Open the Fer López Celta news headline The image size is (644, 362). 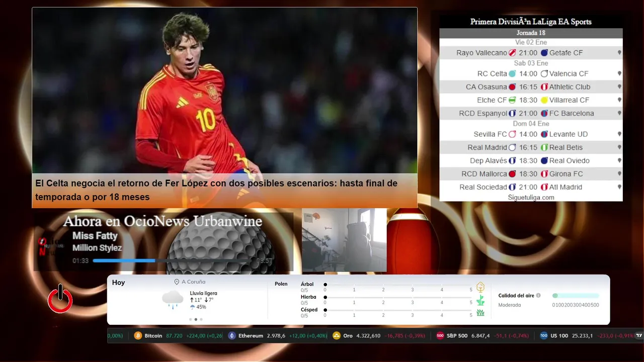[x=216, y=190]
